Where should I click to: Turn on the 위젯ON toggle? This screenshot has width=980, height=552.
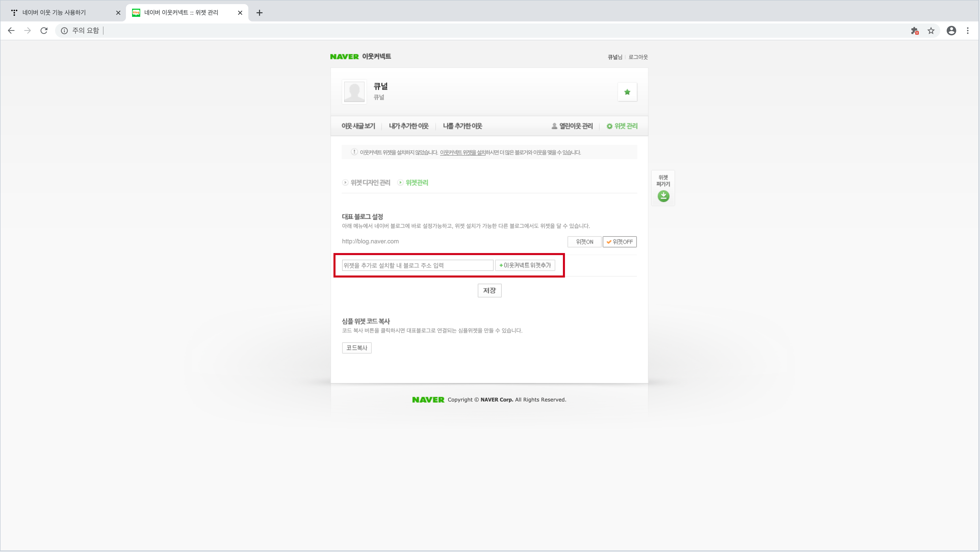tap(584, 242)
